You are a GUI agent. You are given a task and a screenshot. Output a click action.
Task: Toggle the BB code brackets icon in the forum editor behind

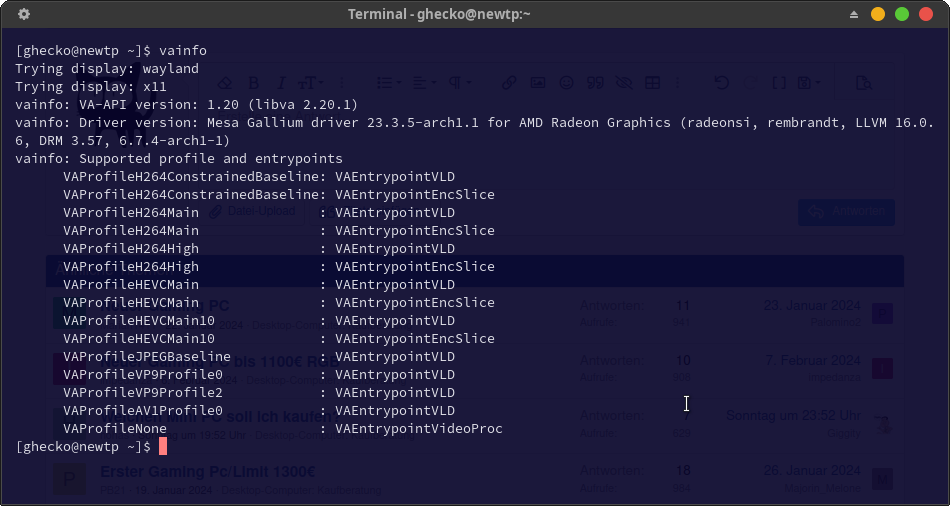coord(779,83)
